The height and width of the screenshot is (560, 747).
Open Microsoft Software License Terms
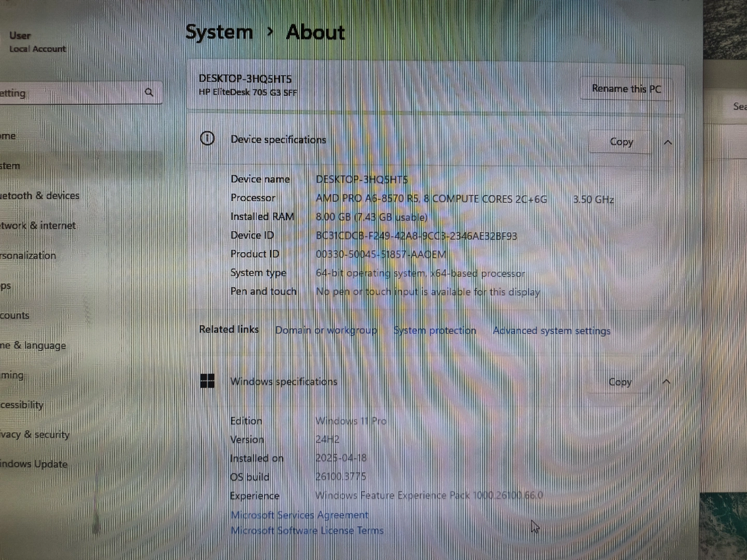307,530
